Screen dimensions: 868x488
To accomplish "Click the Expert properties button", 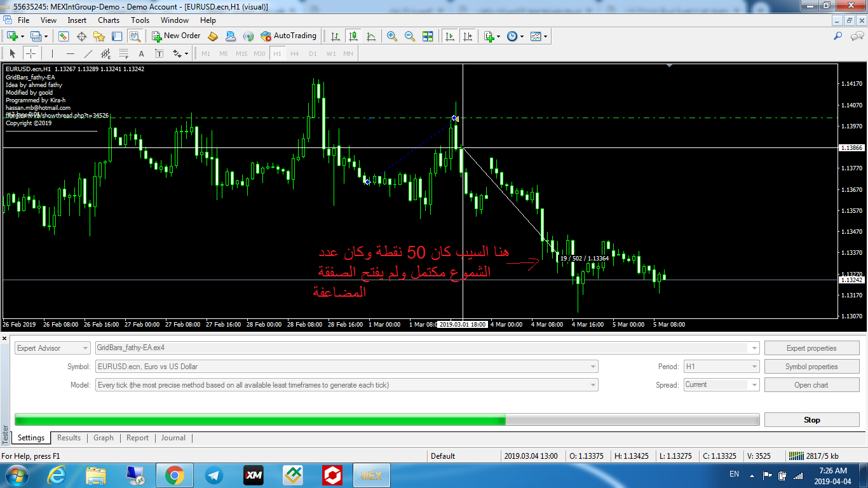I will point(811,348).
